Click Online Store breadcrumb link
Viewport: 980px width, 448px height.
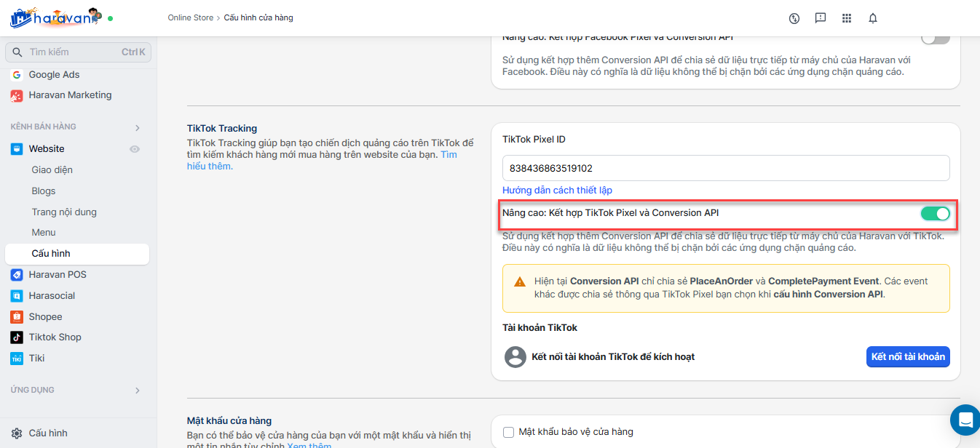(x=191, y=18)
